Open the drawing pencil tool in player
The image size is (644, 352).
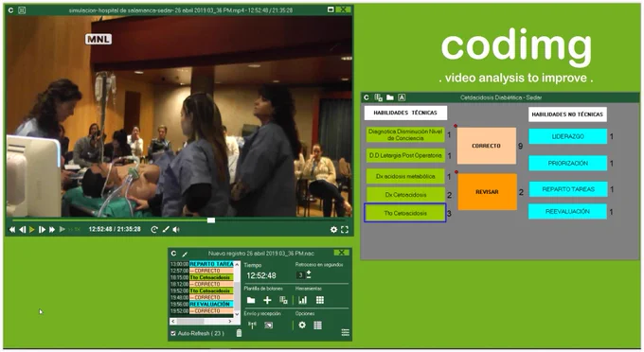[x=166, y=229]
